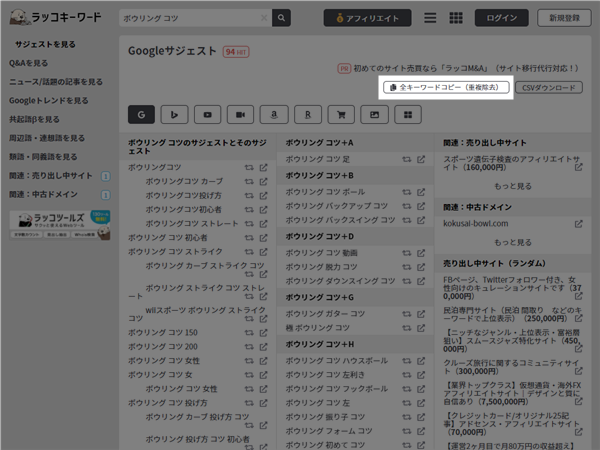600x450 pixels.
Task: Select サジェストを見る in sidebar
Action: [45, 44]
